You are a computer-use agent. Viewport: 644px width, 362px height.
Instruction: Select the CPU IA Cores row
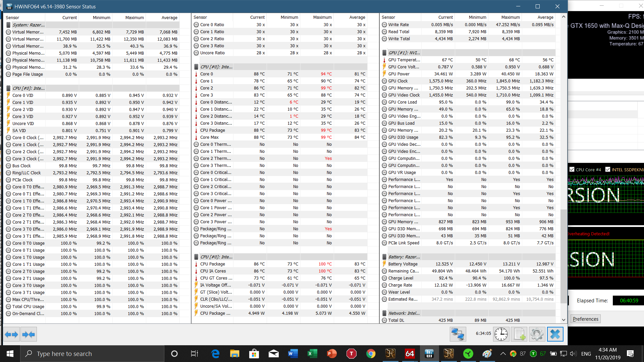(280, 271)
